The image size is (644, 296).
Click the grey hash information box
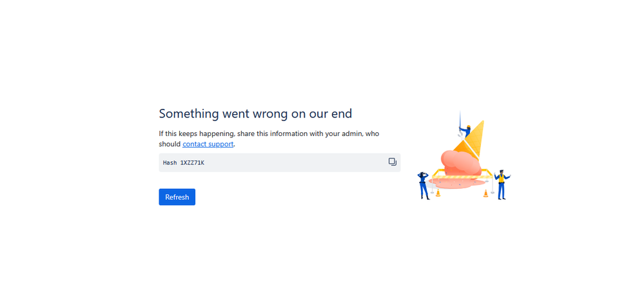click(290, 163)
